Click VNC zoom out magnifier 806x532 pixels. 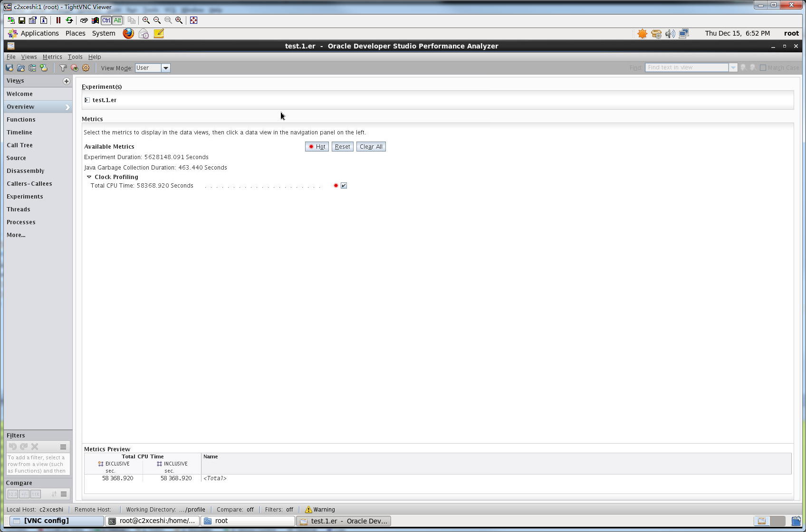click(157, 20)
